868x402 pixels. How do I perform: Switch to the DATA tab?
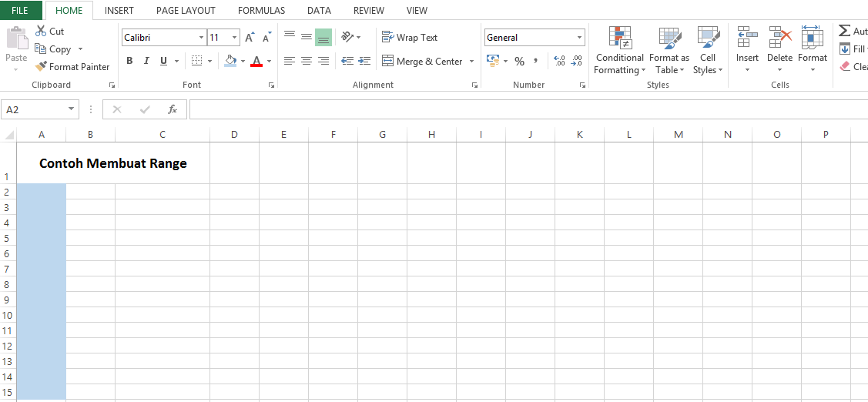pyautogui.click(x=319, y=10)
